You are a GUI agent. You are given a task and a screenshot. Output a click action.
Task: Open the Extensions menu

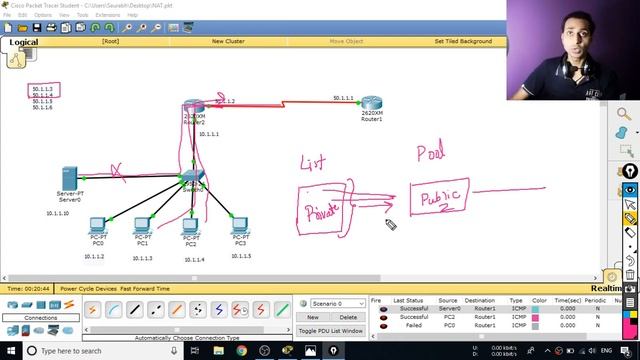[x=108, y=15]
